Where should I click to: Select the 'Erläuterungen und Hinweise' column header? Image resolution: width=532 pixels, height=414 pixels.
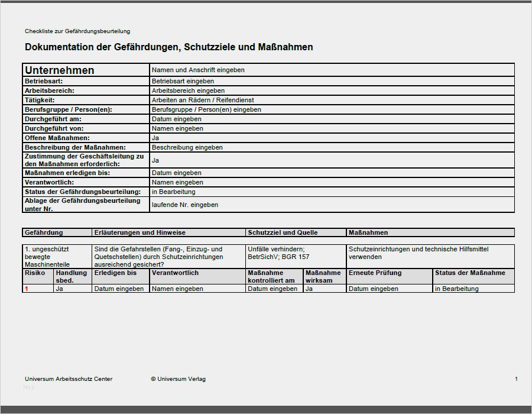[x=168, y=232]
